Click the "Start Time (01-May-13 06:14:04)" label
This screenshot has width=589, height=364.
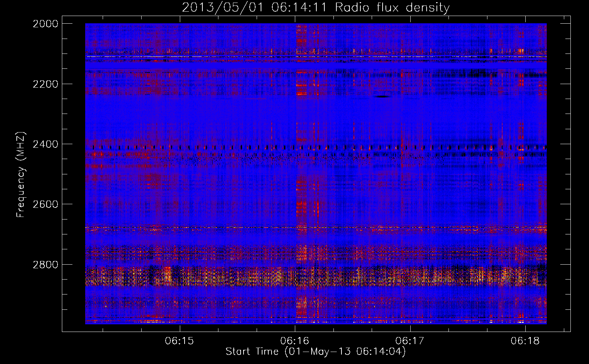tap(315, 352)
